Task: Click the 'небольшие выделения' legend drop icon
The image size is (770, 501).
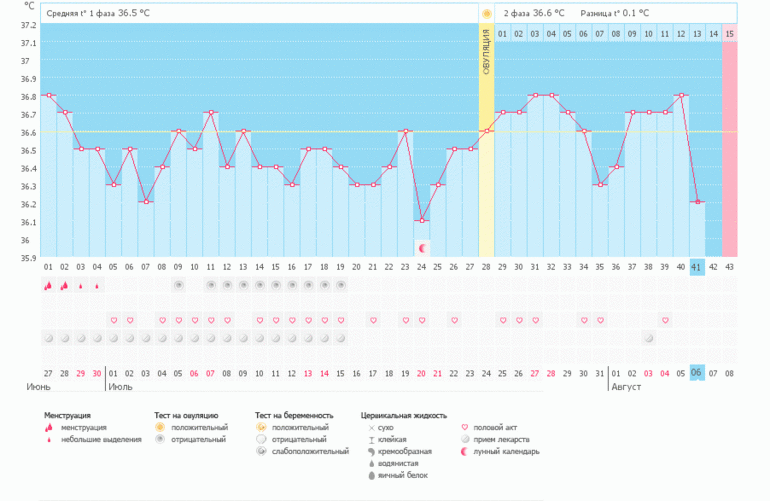Action: tap(49, 440)
